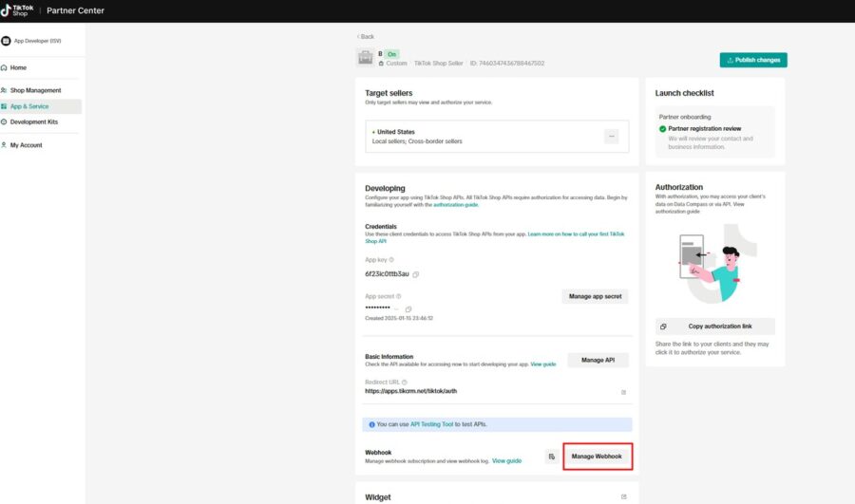Image resolution: width=855 pixels, height=504 pixels.
Task: Click the Widget section edit icon
Action: pyautogui.click(x=624, y=497)
